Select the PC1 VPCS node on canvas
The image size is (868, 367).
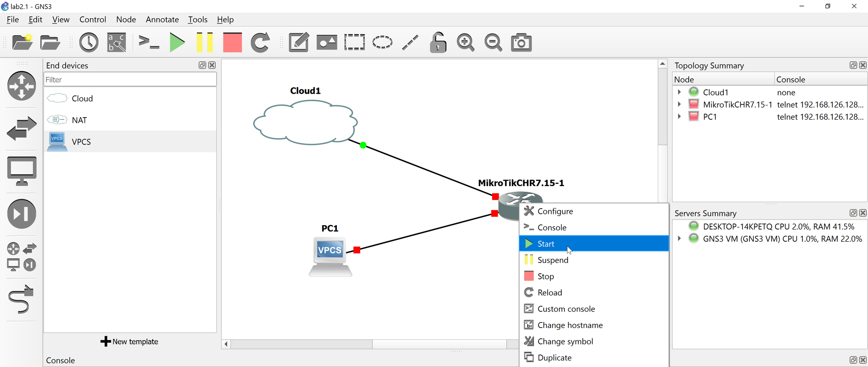330,256
